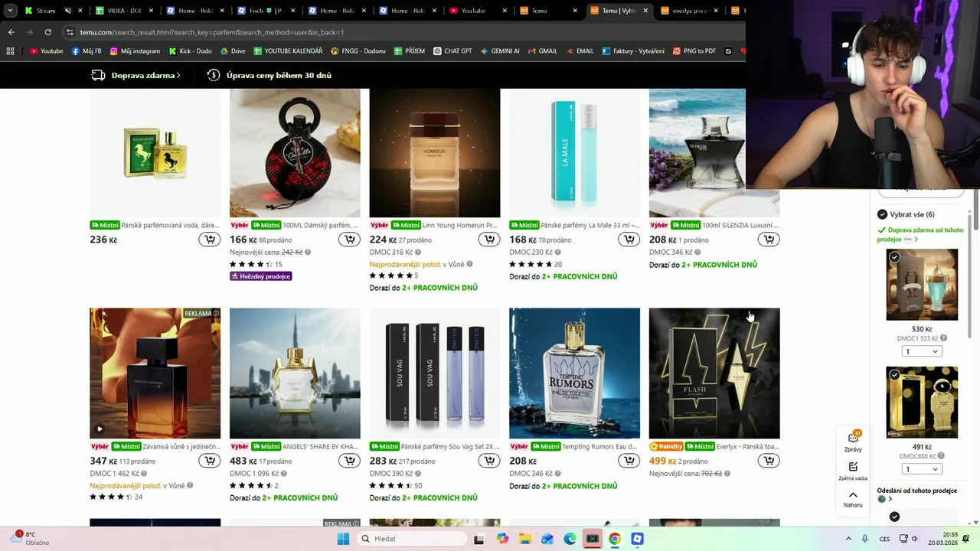Reload the page in browser toolbar
980x551 pixels.
47,32
